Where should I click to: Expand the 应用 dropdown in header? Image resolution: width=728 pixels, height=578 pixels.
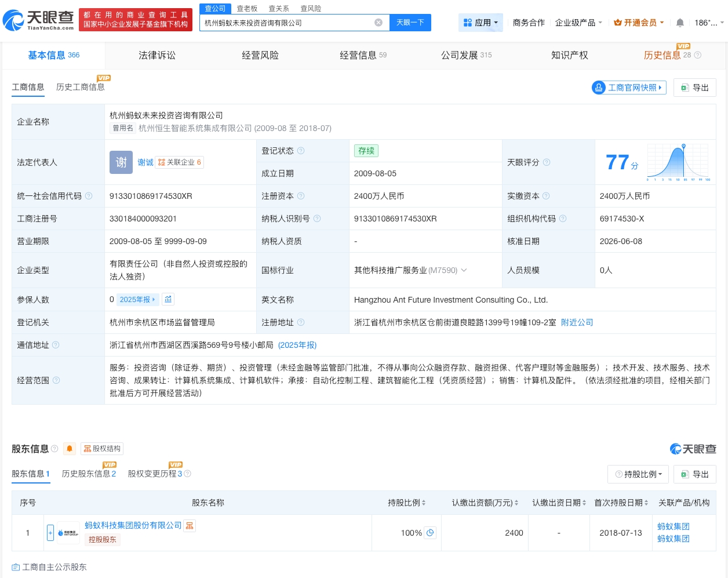point(481,23)
